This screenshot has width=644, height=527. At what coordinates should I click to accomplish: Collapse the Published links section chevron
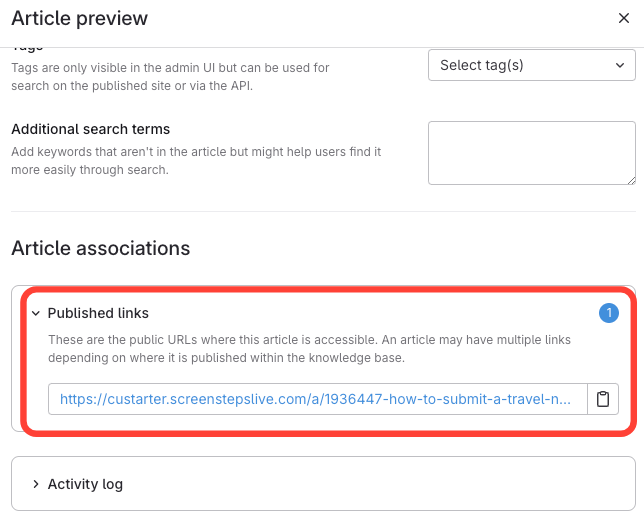(x=35, y=313)
